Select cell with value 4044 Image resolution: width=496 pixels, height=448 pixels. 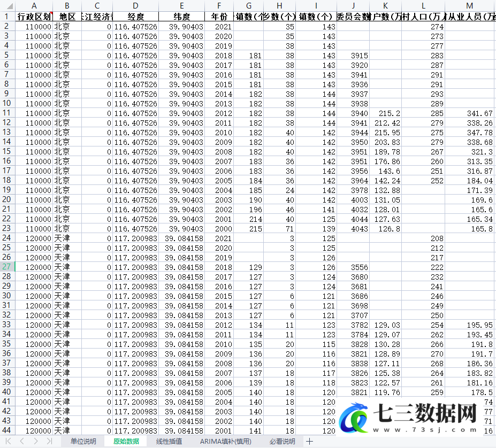tap(353, 219)
